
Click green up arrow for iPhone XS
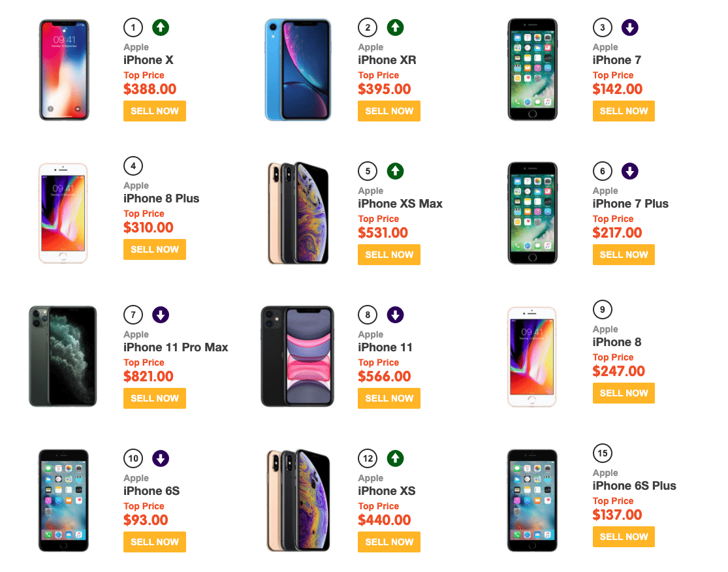tap(395, 458)
